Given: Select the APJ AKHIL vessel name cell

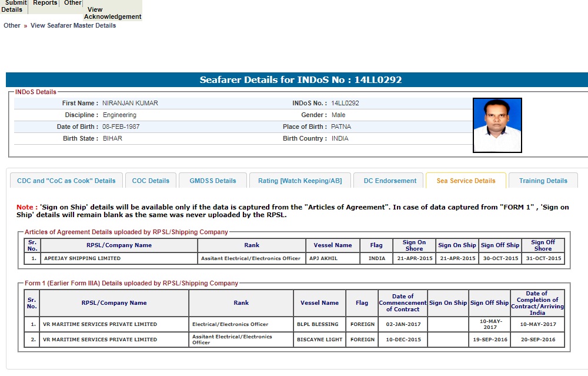Looking at the screenshot, I should (x=329, y=258).
